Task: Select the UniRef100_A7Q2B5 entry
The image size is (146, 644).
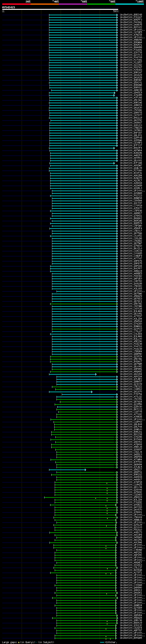Action: [131, 95]
